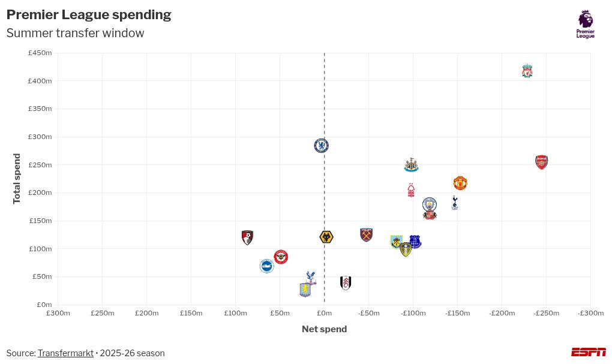This screenshot has width=612, height=364.
Task: Click the Total spend axis title
Action: 17,179
